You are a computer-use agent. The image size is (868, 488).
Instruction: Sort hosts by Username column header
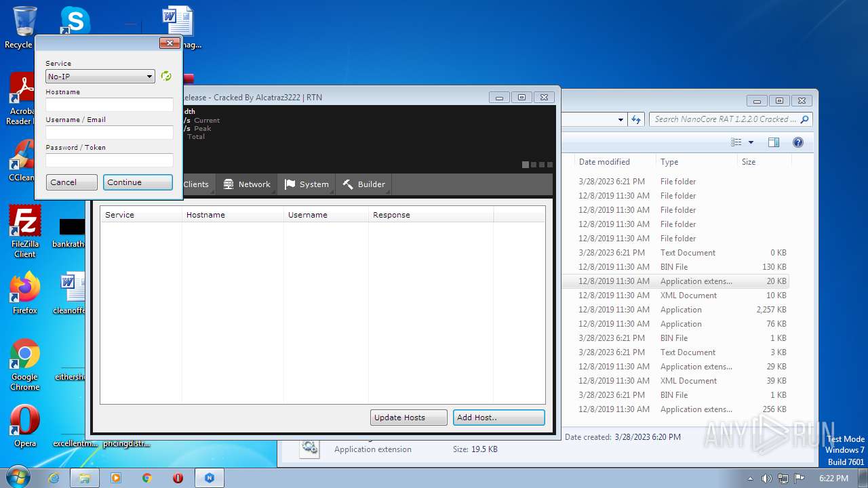[326, 215]
